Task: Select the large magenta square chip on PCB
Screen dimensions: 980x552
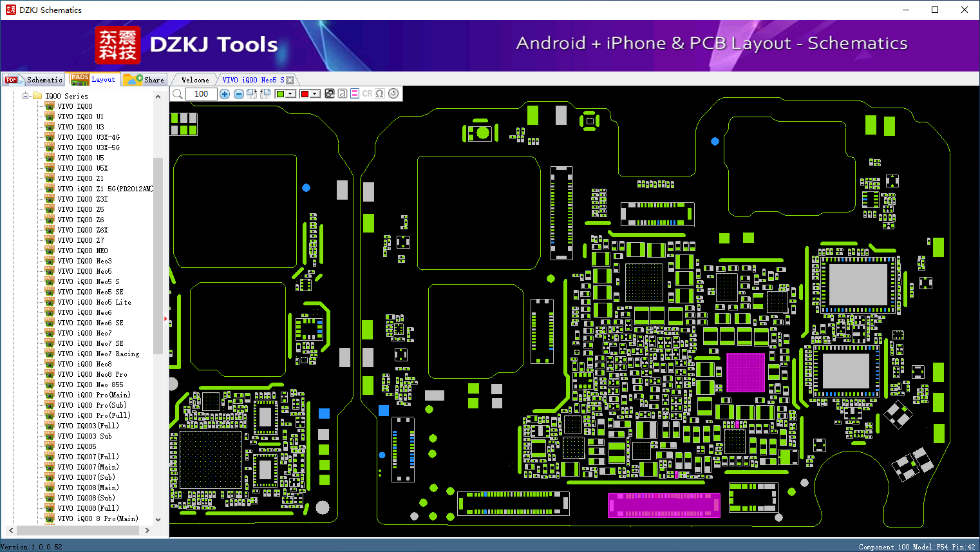Action: tap(746, 372)
